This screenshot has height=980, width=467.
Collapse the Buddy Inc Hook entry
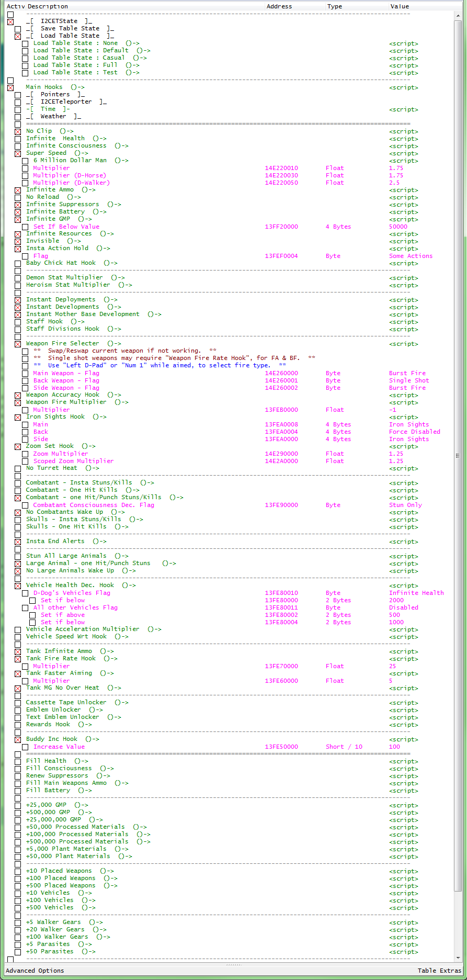(18, 740)
